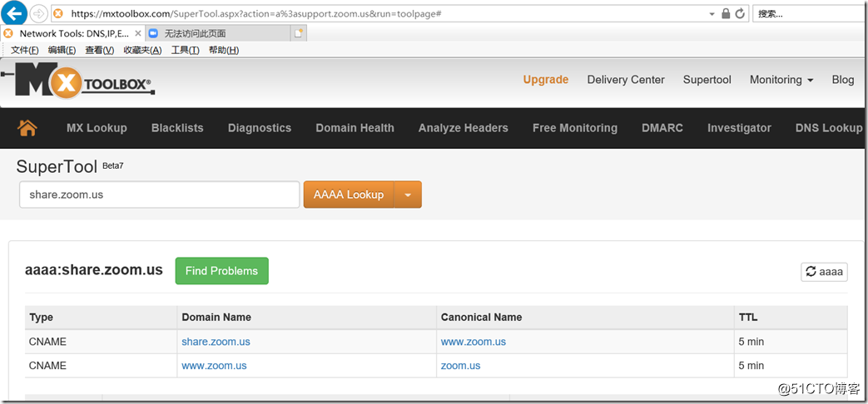The width and height of the screenshot is (868, 404).
Task: Click the Upgrade link
Action: click(546, 80)
